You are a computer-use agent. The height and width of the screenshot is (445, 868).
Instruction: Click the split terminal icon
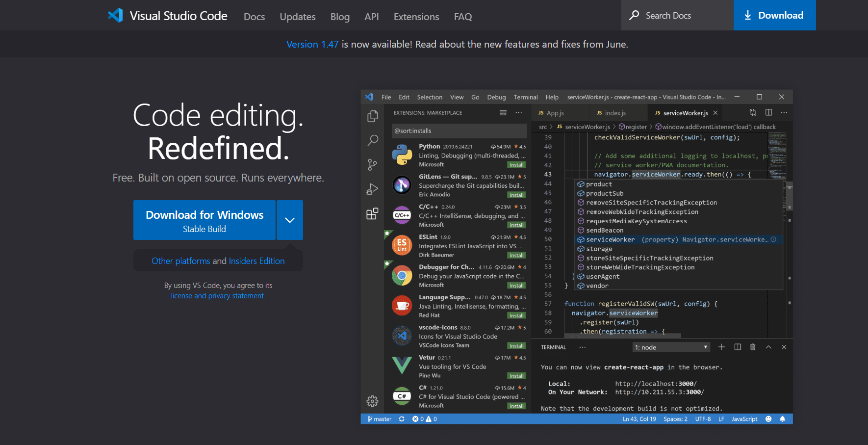[x=738, y=347]
